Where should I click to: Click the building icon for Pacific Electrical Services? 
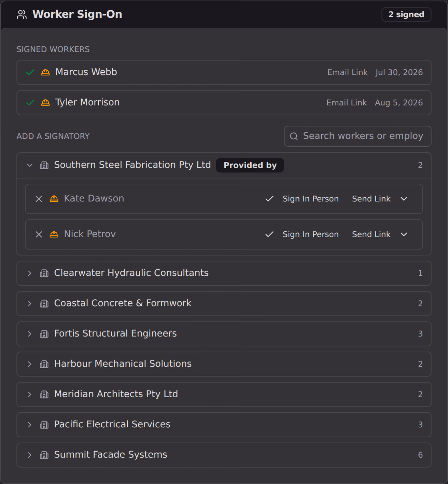click(x=44, y=425)
